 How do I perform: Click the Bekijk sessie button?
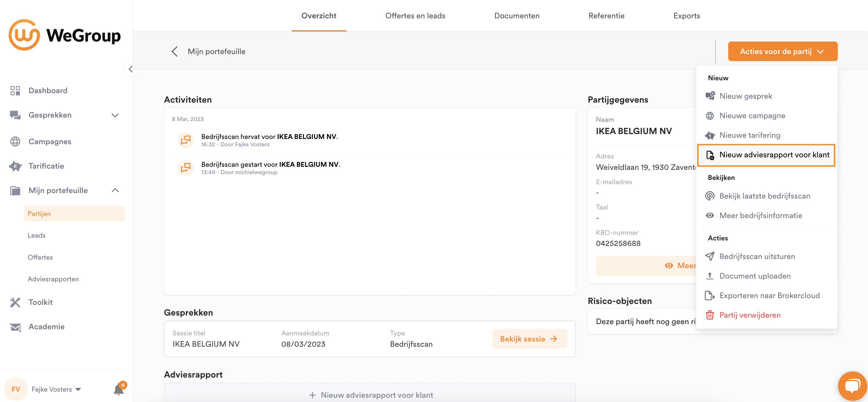click(x=529, y=338)
